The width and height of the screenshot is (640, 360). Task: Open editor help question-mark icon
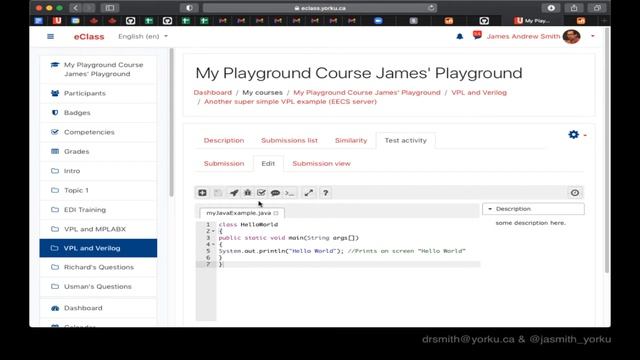(x=326, y=193)
